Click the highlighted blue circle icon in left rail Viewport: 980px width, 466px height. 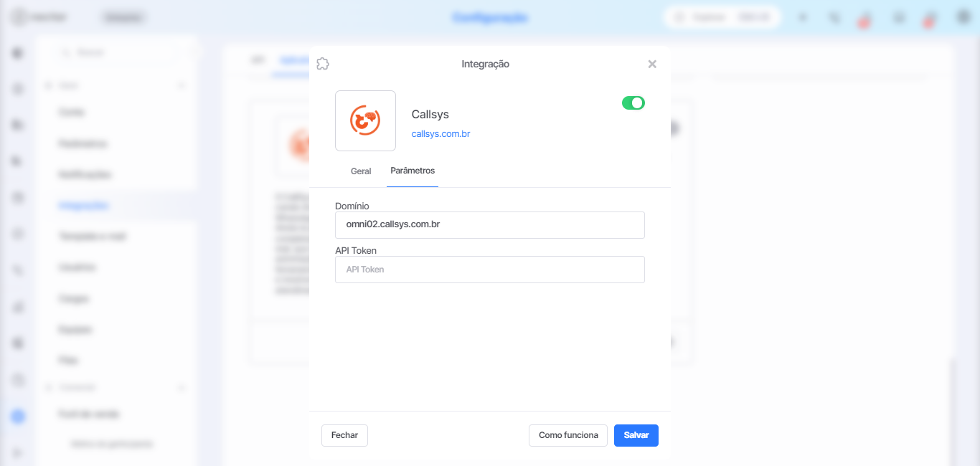pos(18,417)
